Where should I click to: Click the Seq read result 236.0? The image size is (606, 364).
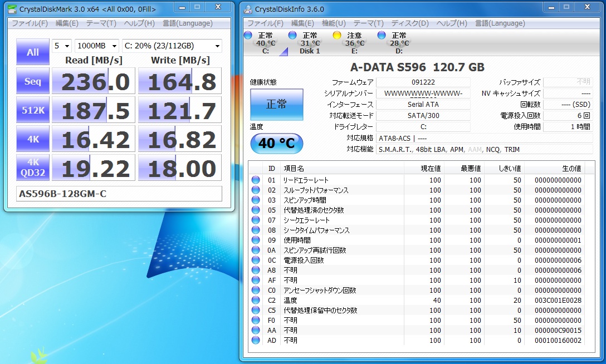click(94, 81)
